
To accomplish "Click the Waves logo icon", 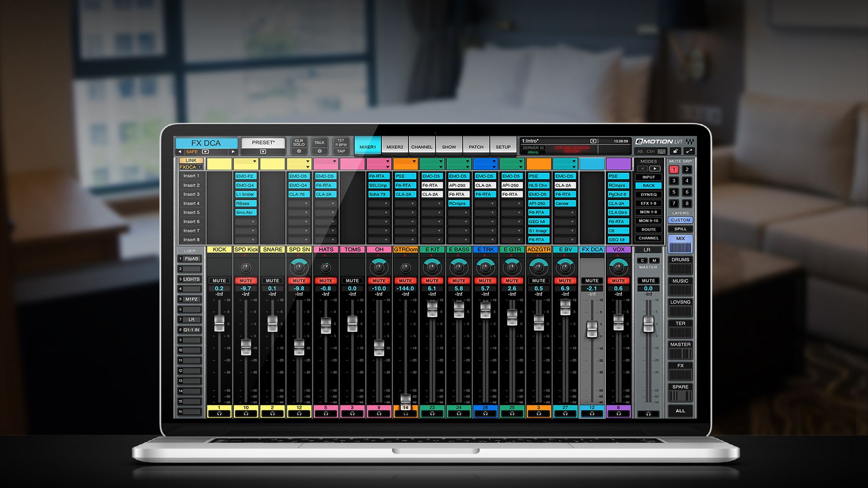I will 690,142.
